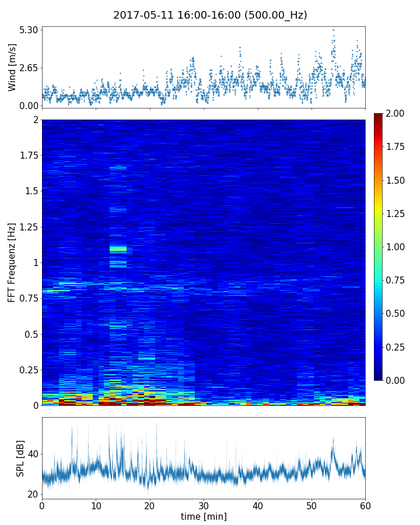Click the 10 tick on time axis
420x525 pixels.
[96, 505]
